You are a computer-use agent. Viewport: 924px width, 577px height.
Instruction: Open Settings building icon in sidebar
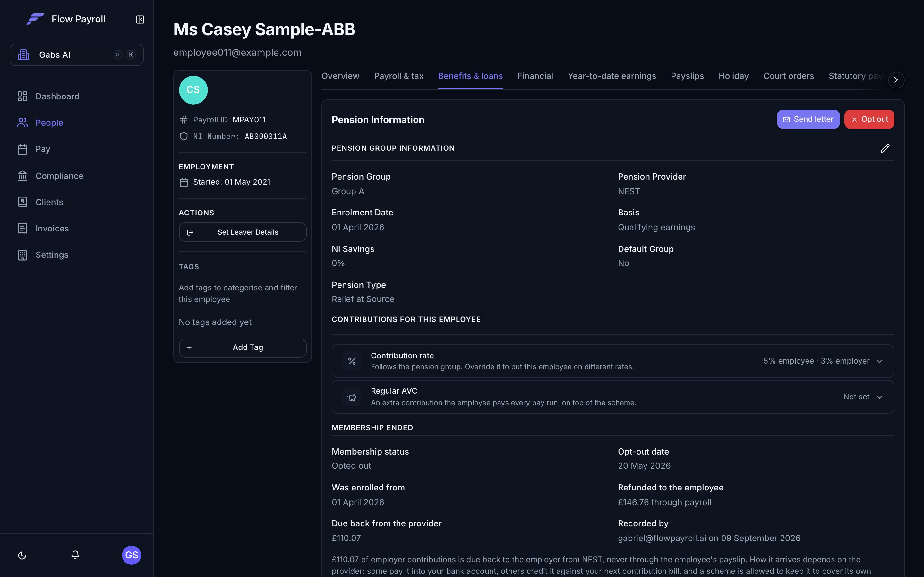[x=22, y=255]
